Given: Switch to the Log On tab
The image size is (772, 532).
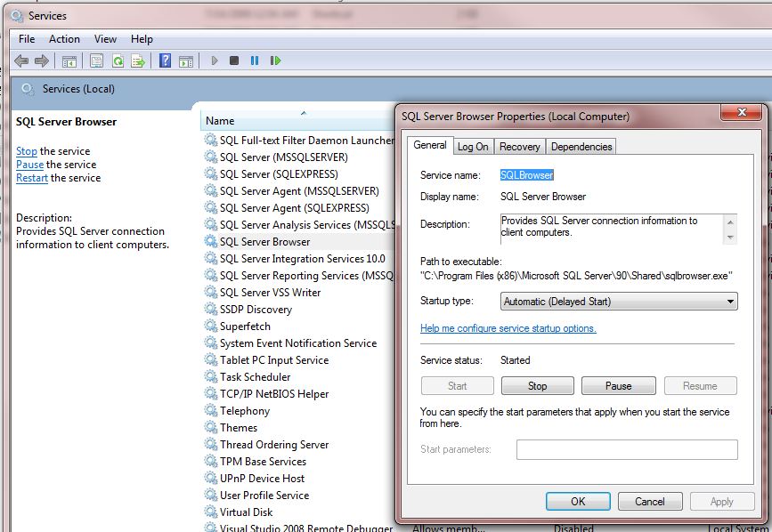Looking at the screenshot, I should coord(473,147).
